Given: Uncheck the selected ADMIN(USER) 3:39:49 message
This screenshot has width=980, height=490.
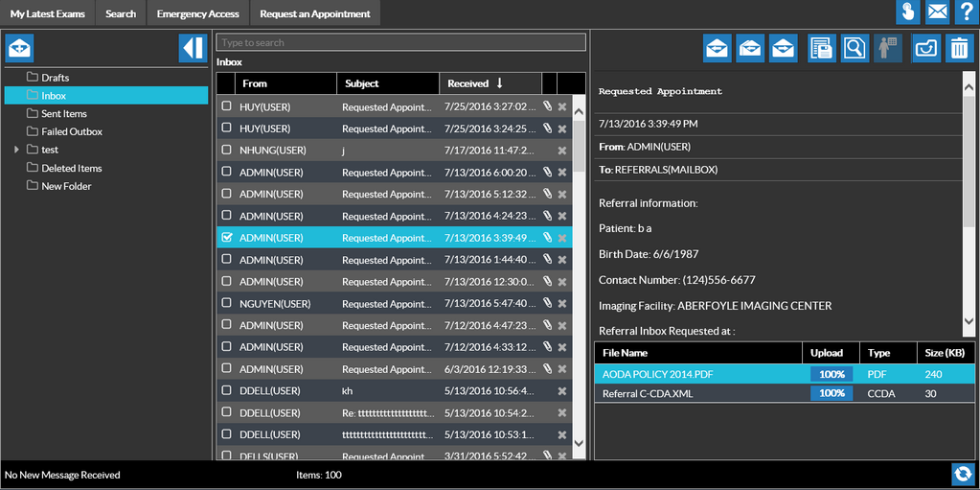Looking at the screenshot, I should pyautogui.click(x=227, y=238).
